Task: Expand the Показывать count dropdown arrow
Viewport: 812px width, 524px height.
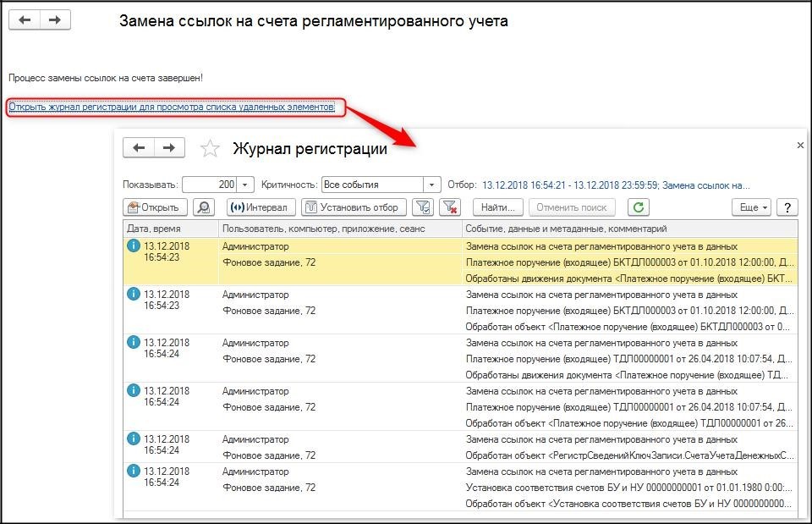Action: tap(245, 185)
